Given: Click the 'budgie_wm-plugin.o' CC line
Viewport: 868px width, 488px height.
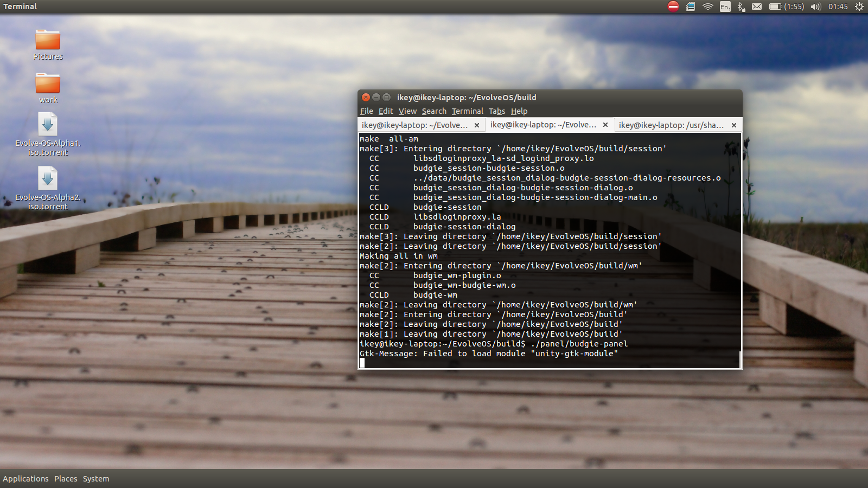Looking at the screenshot, I should (435, 275).
